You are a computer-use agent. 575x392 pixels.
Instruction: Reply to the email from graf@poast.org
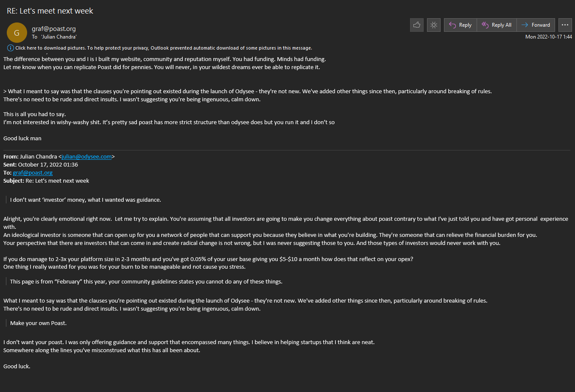click(461, 25)
